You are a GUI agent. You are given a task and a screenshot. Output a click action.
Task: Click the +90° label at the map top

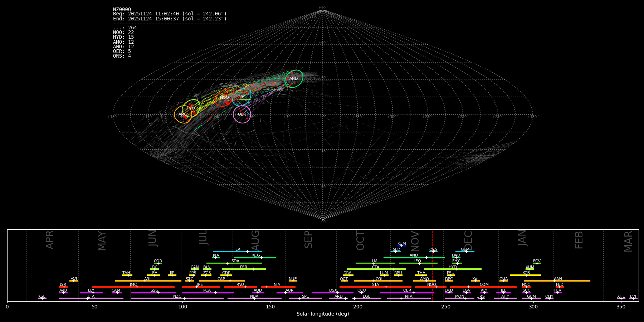tap(323, 8)
